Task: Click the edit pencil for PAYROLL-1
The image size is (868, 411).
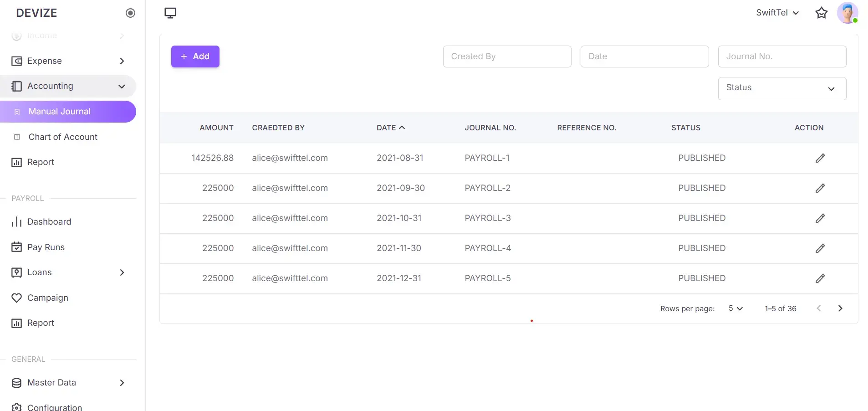Action: [x=820, y=158]
